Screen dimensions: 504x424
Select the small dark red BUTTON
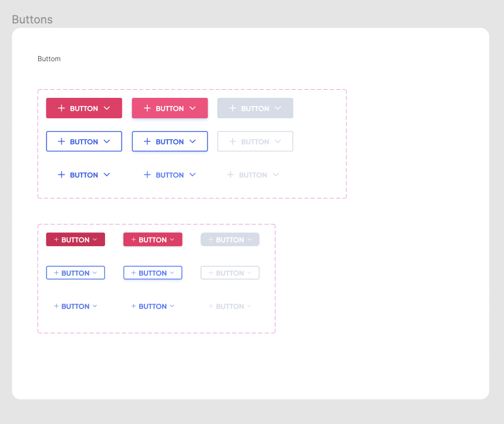pyautogui.click(x=75, y=239)
